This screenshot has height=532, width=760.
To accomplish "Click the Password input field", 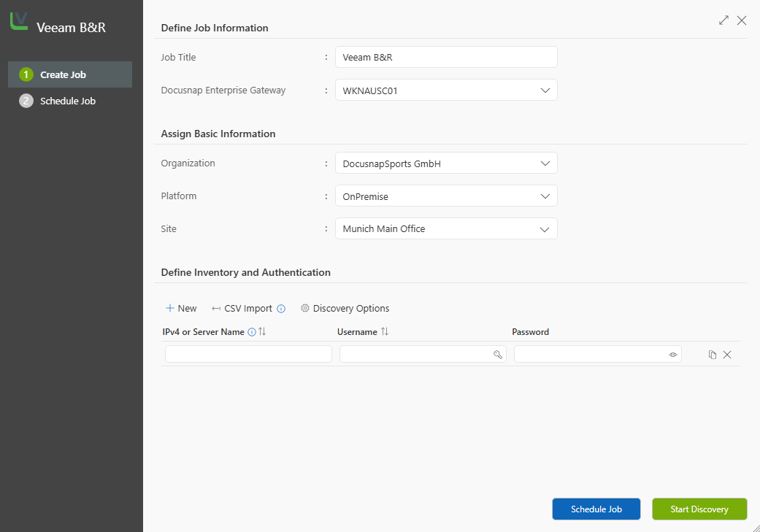I will click(x=598, y=354).
